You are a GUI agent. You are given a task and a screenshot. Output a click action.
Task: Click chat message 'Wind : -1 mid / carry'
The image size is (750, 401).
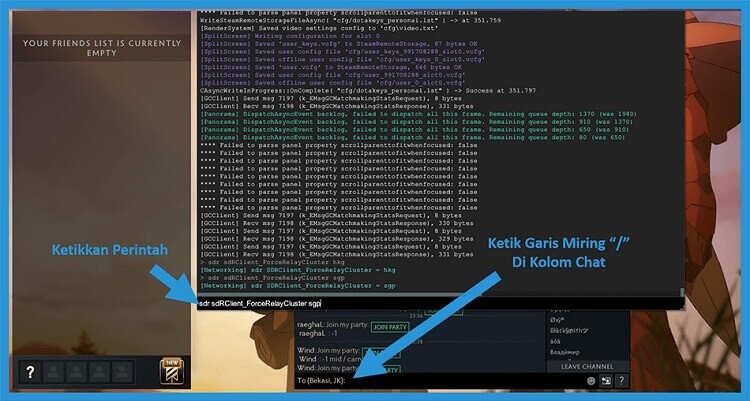point(333,359)
